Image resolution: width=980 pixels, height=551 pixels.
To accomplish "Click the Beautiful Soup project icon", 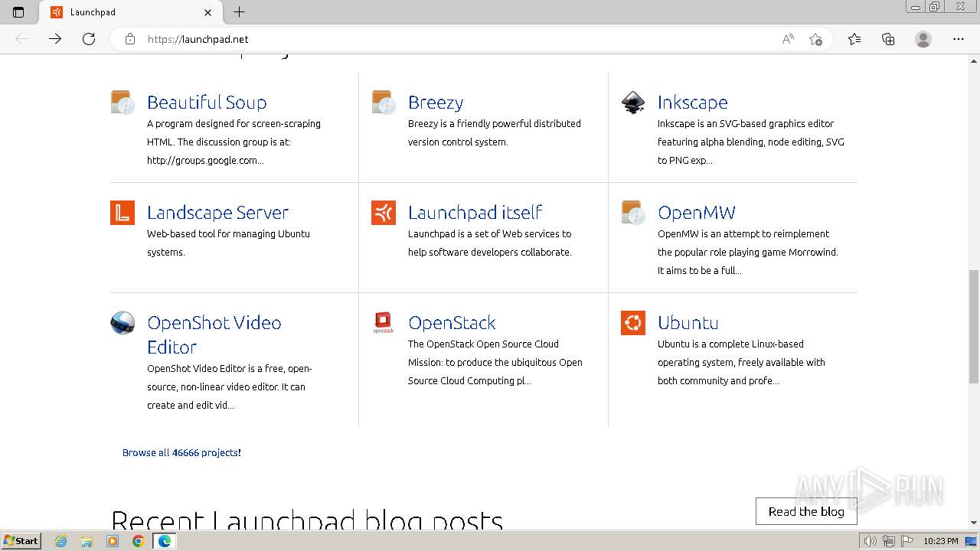I will [122, 103].
